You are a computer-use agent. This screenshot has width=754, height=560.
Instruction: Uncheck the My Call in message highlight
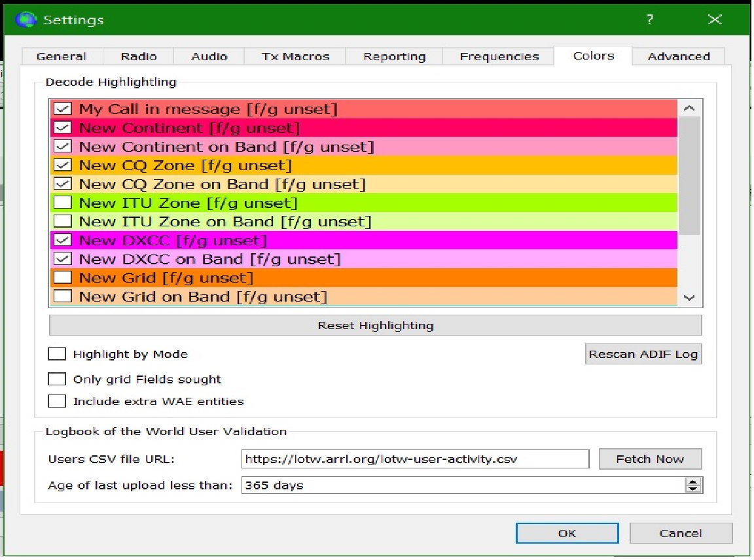coord(63,109)
